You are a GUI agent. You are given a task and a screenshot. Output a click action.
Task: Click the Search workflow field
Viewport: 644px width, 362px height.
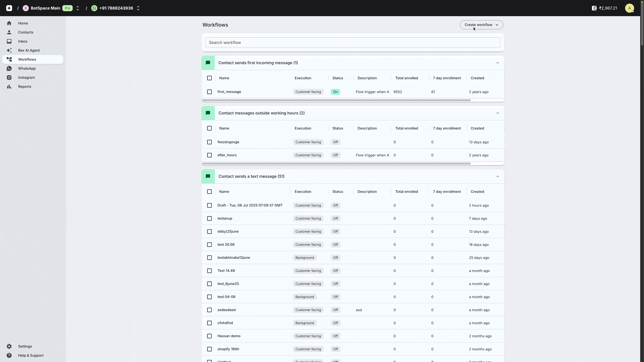pyautogui.click(x=353, y=42)
